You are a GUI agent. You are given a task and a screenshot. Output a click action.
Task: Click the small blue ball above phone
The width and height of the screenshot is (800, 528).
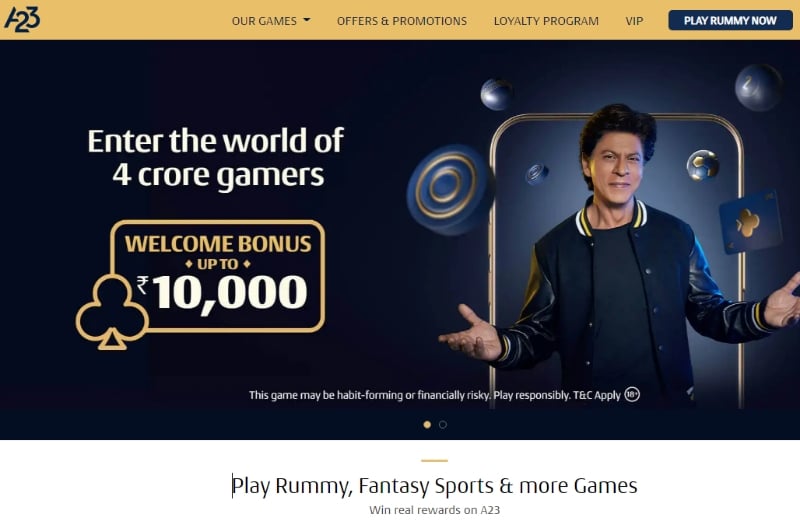[x=496, y=94]
